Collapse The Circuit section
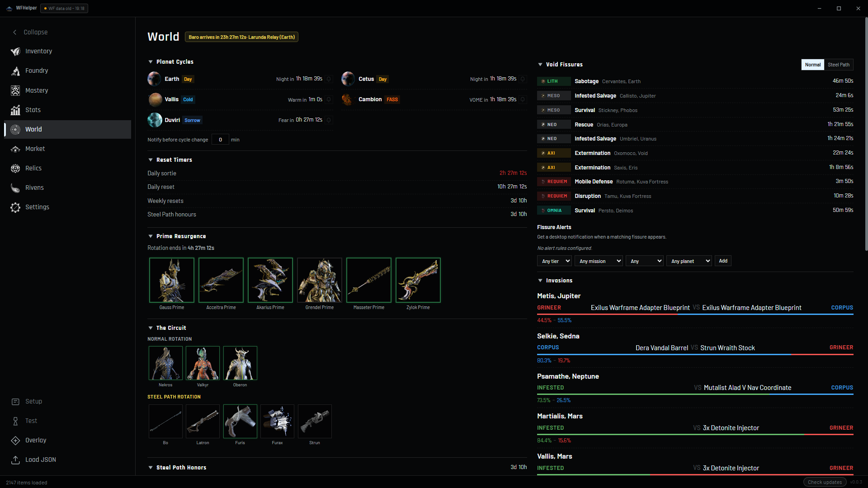The image size is (868, 488). coord(151,328)
